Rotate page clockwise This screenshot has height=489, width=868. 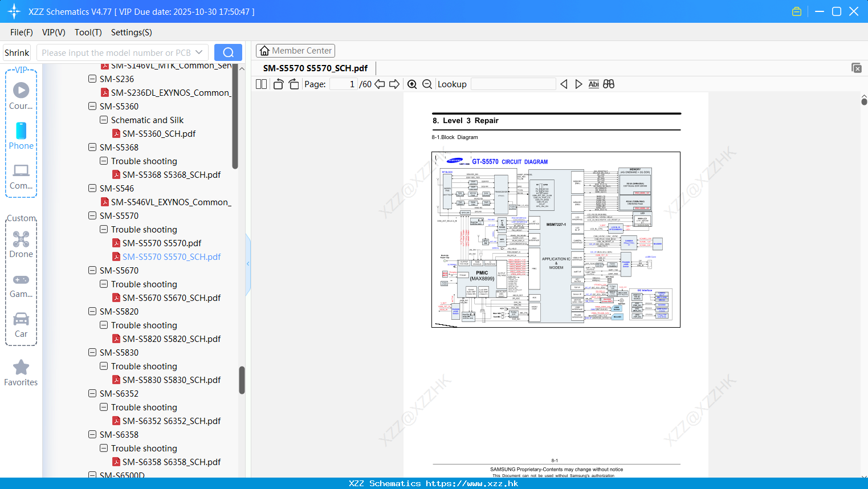click(x=294, y=84)
